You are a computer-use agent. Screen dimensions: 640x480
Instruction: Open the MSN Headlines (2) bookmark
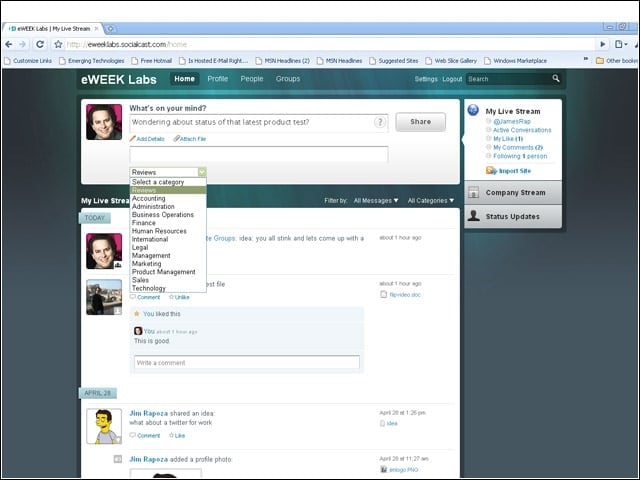point(282,60)
